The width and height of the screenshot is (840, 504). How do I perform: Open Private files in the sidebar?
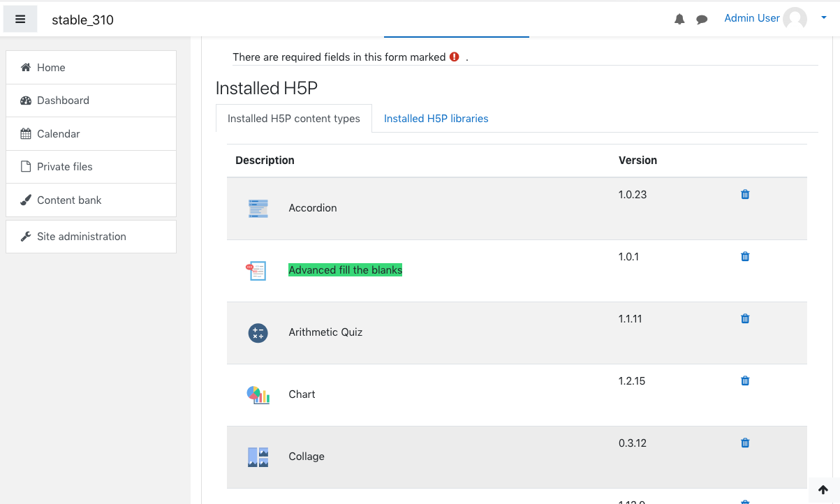click(91, 167)
